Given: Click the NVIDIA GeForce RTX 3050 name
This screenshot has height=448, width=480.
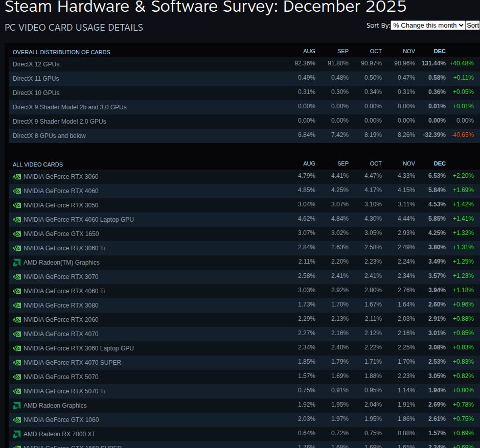Looking at the screenshot, I should tap(61, 205).
